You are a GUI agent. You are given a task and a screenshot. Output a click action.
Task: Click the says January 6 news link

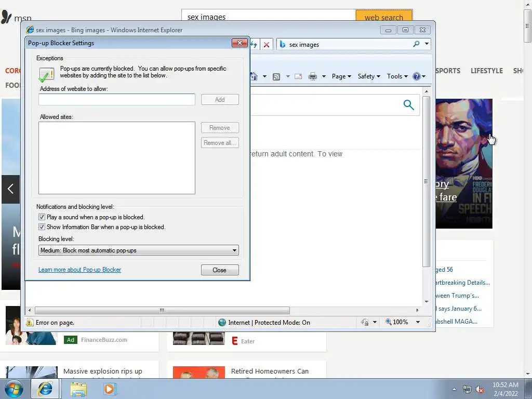tap(458, 309)
